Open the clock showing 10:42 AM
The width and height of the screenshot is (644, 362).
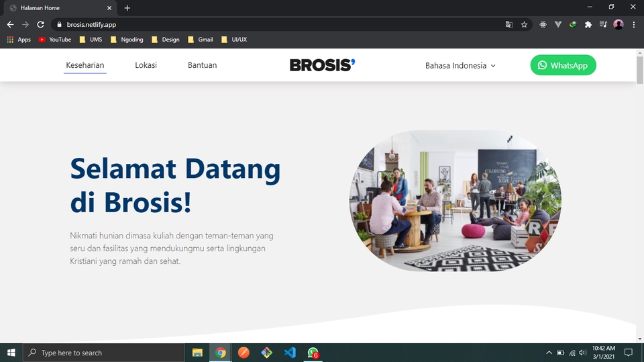603,353
